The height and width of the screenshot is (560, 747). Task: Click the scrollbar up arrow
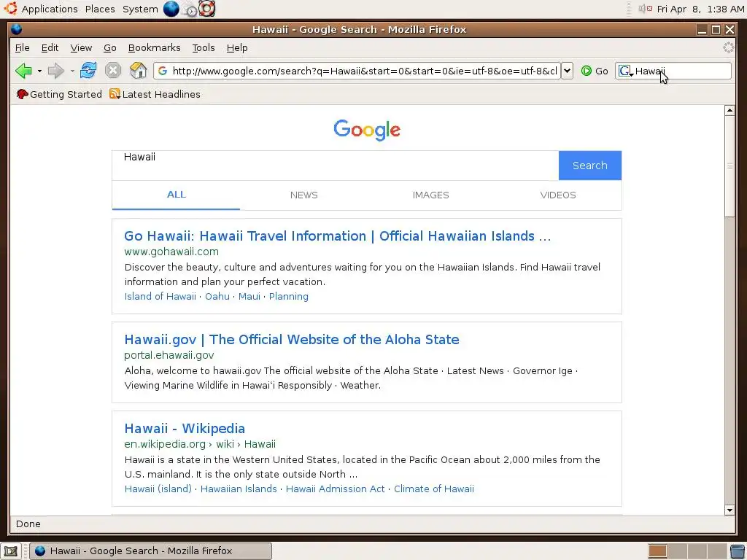point(729,111)
